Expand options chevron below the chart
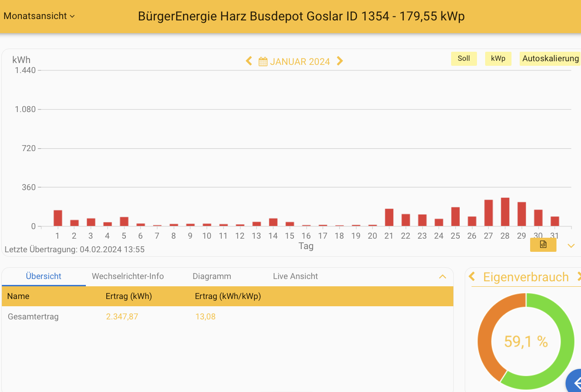Viewport: 581px width, 392px height. coord(571,246)
